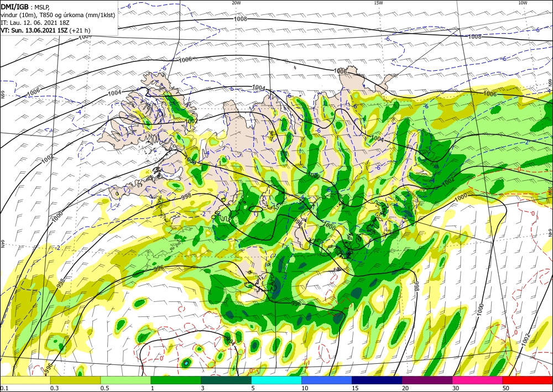Click the purple 20–30 legend swatch
Screen dimensions: 553x392
point(427,380)
